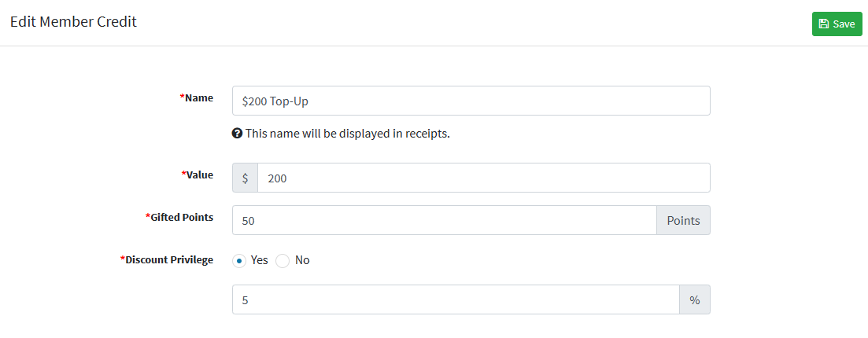
Task: Click the Gifted Points label
Action: pyautogui.click(x=179, y=218)
